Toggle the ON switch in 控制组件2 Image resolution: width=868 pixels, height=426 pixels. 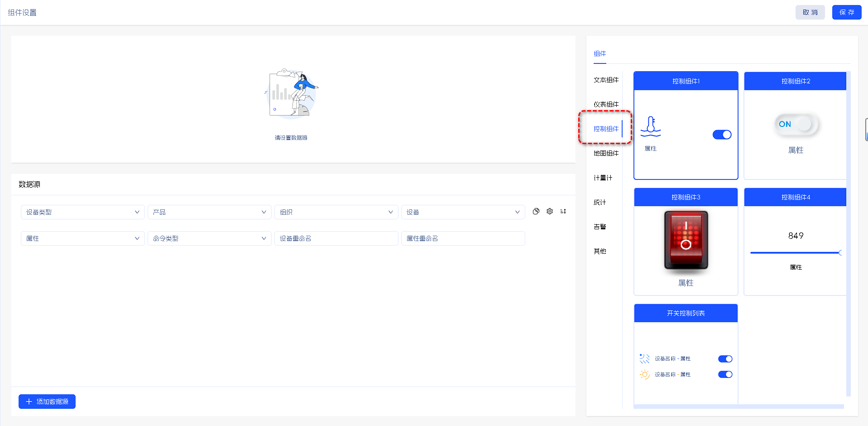click(x=796, y=124)
